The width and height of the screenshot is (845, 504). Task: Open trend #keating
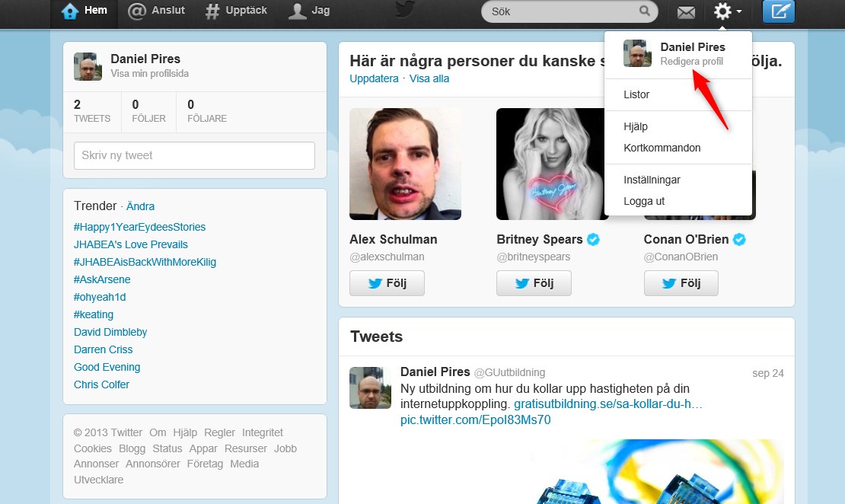pos(94,314)
